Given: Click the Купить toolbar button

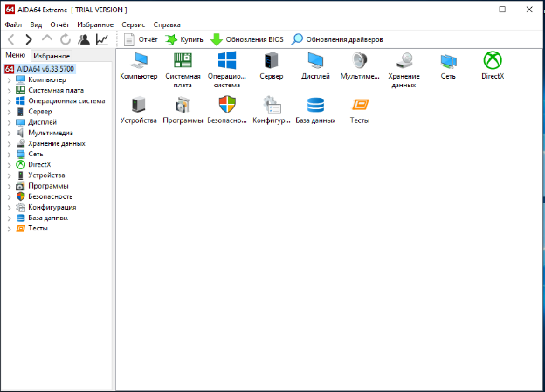Looking at the screenshot, I should 184,39.
